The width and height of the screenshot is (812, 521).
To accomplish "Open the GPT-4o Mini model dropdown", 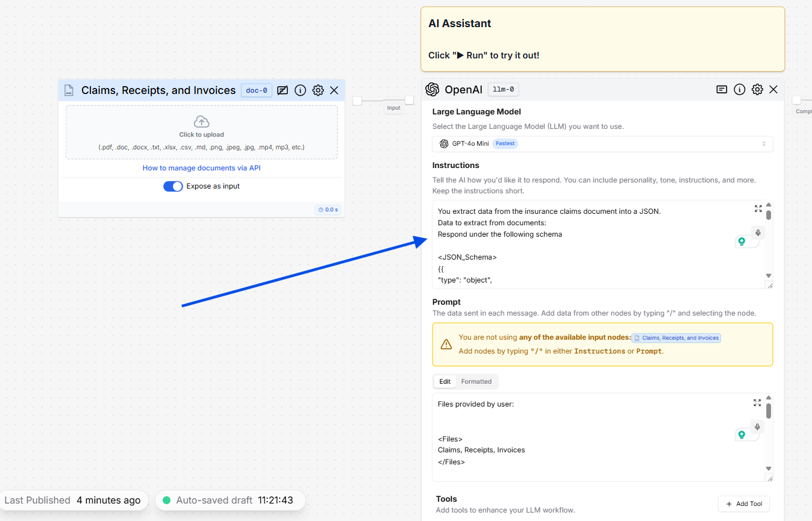I will (x=602, y=143).
